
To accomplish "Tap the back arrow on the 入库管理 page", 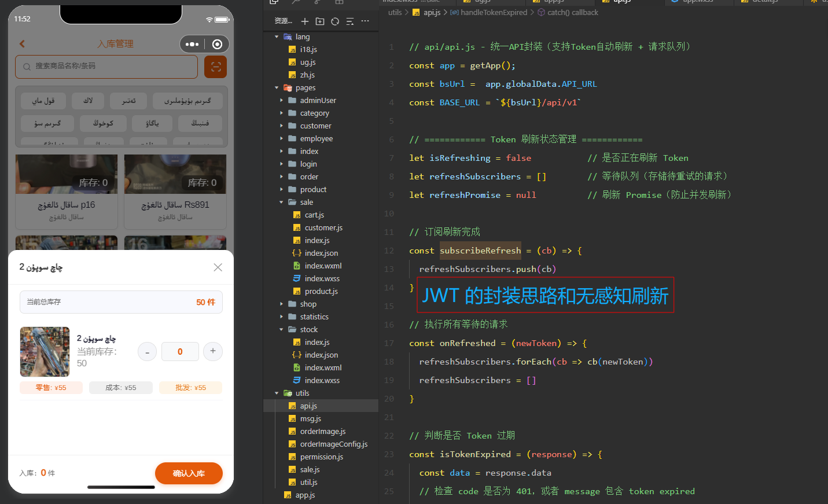I will click(22, 43).
